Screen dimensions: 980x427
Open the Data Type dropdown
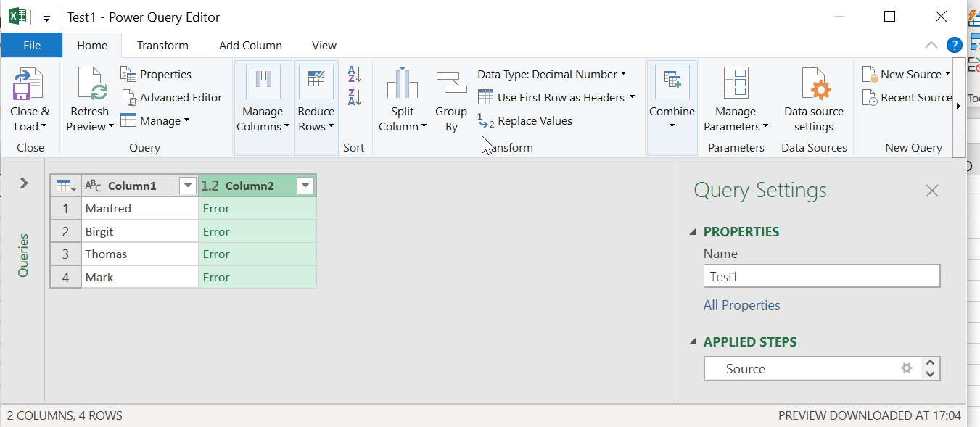pyautogui.click(x=551, y=74)
